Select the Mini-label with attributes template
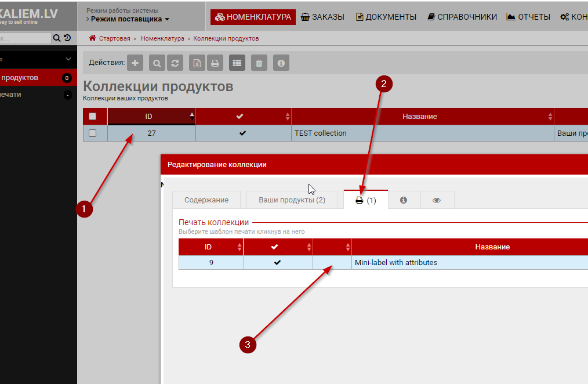588x384 pixels. tap(395, 263)
